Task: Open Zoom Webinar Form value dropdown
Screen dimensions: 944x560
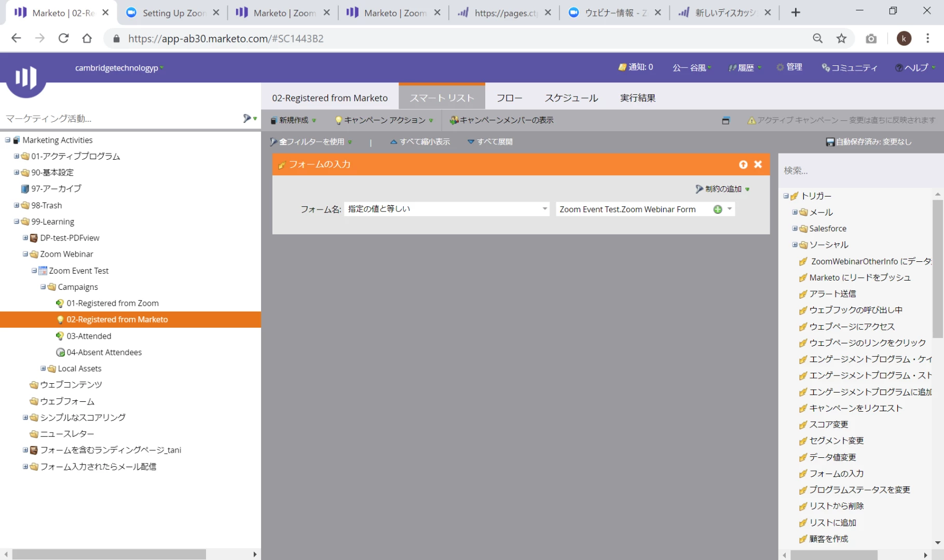Action: pyautogui.click(x=730, y=209)
